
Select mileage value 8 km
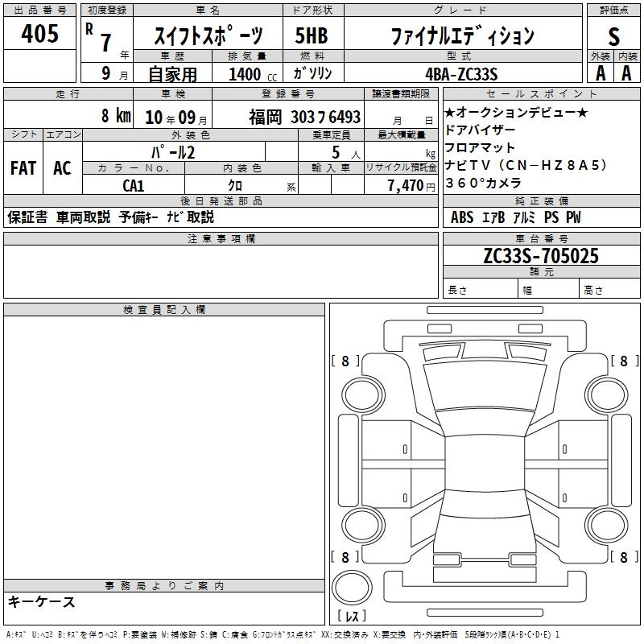click(x=116, y=115)
